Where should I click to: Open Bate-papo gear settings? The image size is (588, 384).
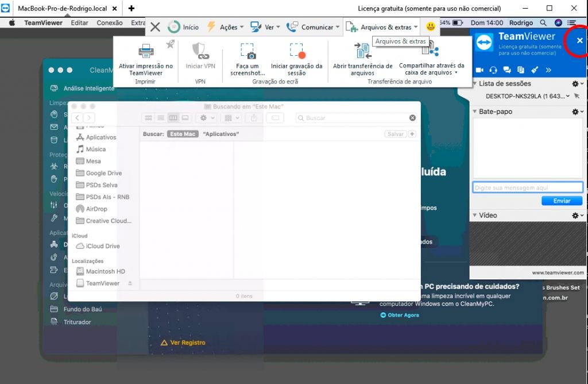click(577, 112)
